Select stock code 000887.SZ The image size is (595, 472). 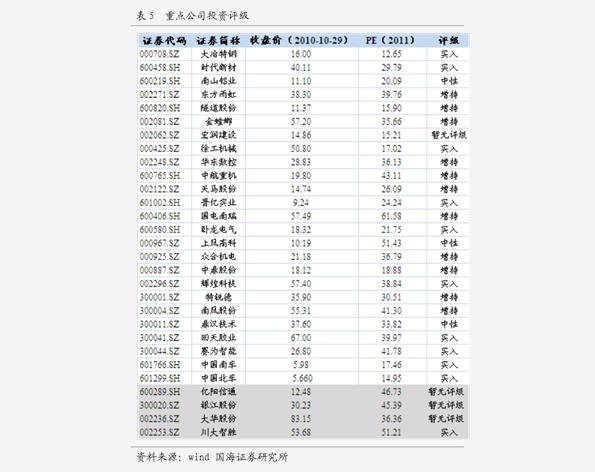pyautogui.click(x=159, y=270)
